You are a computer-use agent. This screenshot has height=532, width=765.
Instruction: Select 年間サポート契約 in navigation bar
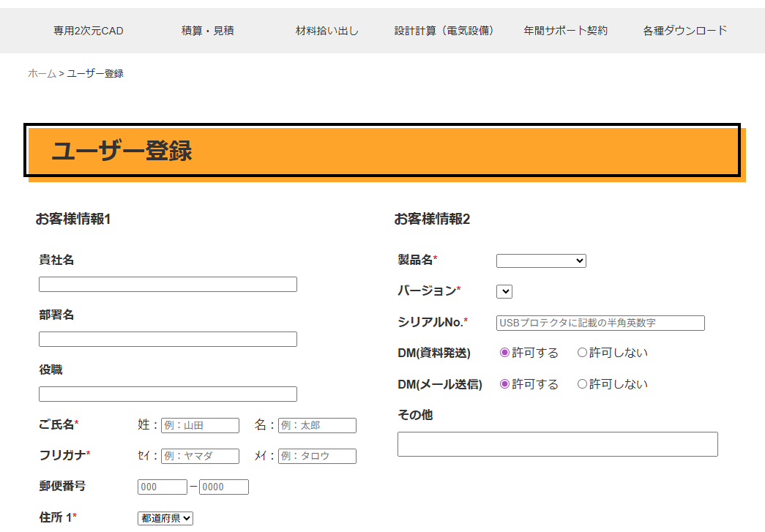566,31
